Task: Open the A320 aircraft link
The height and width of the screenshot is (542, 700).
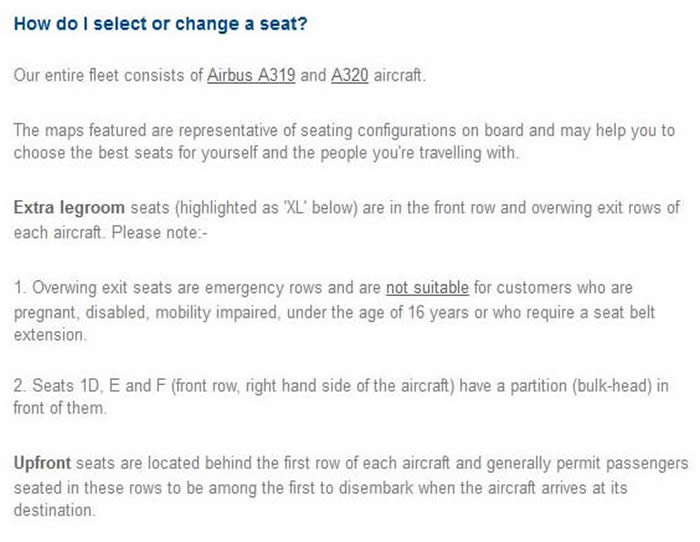Action: [349, 75]
